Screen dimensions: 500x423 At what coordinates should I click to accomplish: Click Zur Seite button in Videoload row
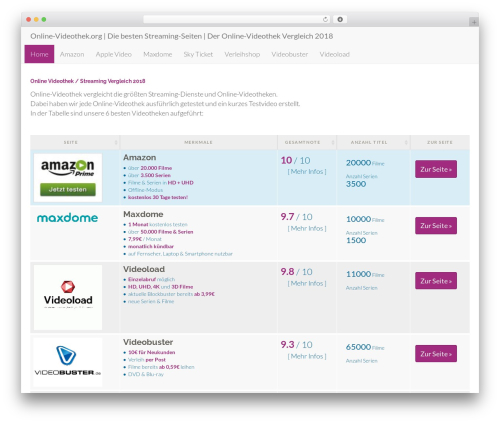click(436, 281)
